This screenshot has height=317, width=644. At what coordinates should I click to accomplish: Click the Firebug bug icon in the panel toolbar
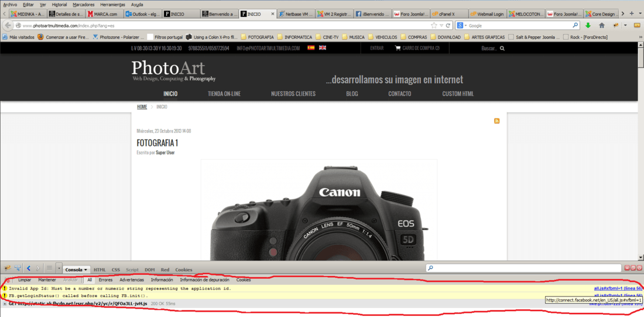click(x=8, y=268)
